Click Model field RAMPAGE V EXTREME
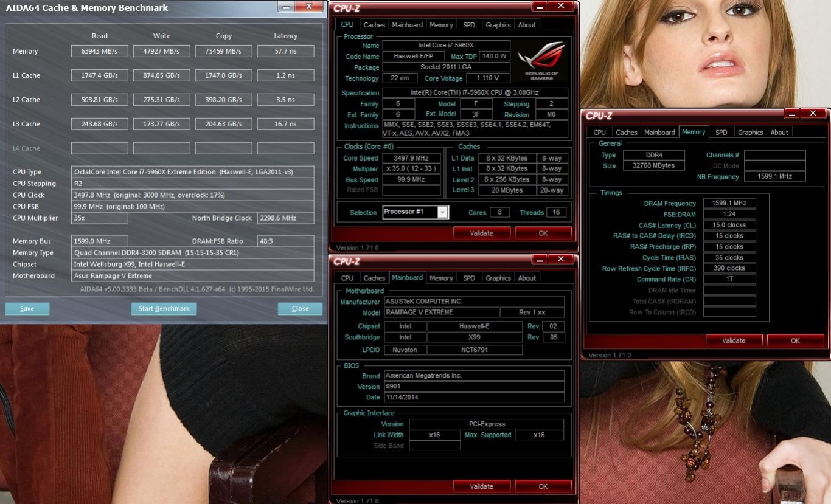The image size is (831, 504). [441, 312]
